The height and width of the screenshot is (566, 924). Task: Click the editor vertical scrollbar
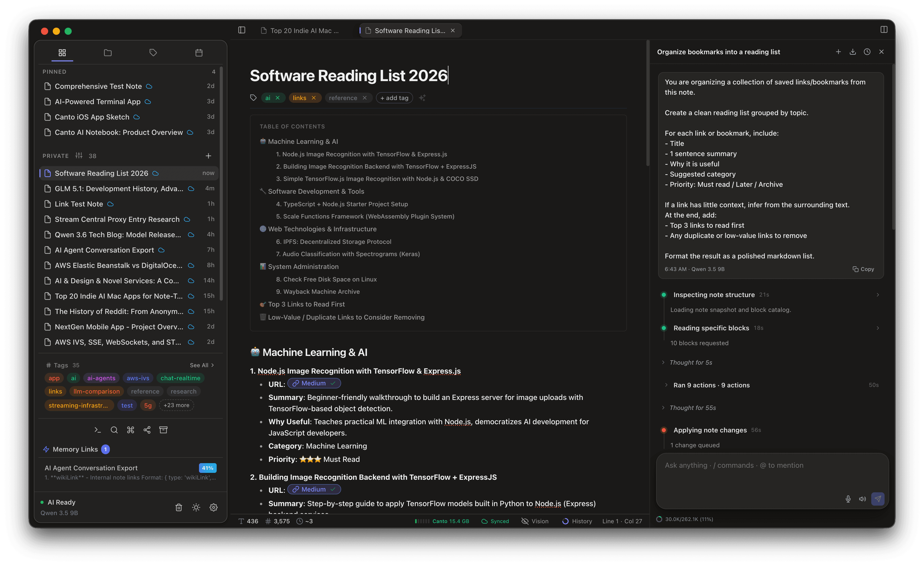(648, 103)
